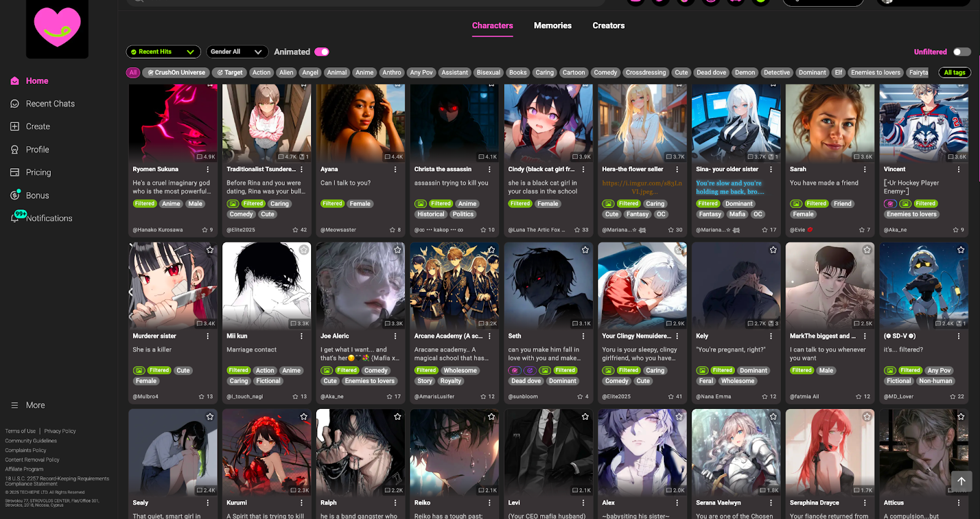Screen dimensions: 980x519
Task: Open the Gender All dropdown
Action: tap(237, 52)
